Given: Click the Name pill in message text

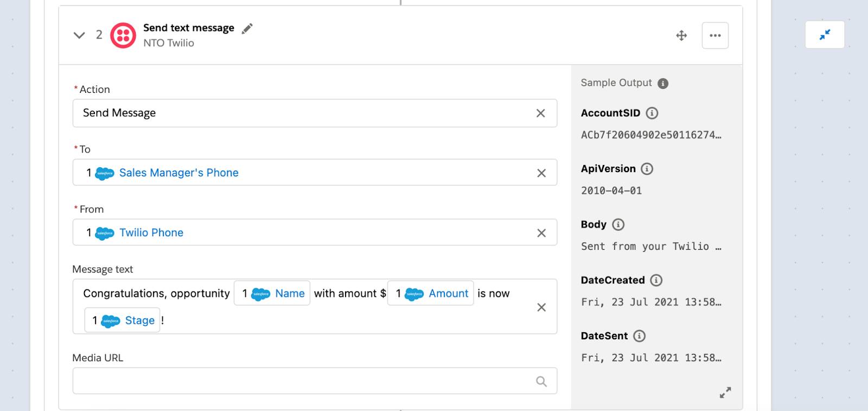Looking at the screenshot, I should [272, 293].
